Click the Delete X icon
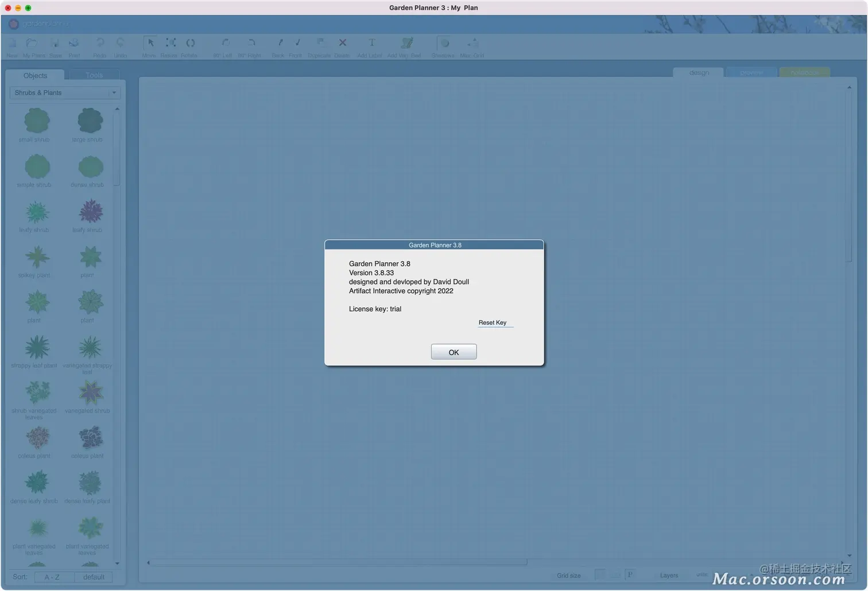868x591 pixels. coord(342,43)
